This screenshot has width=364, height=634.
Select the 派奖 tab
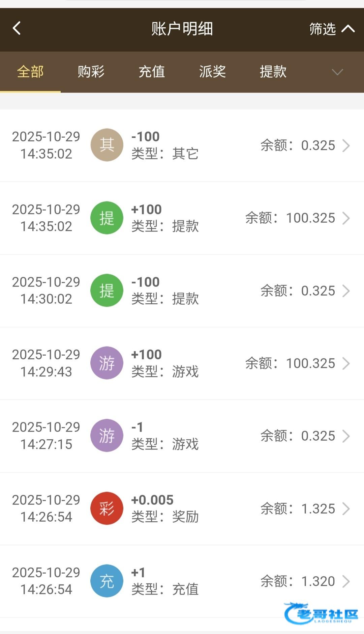click(x=212, y=72)
